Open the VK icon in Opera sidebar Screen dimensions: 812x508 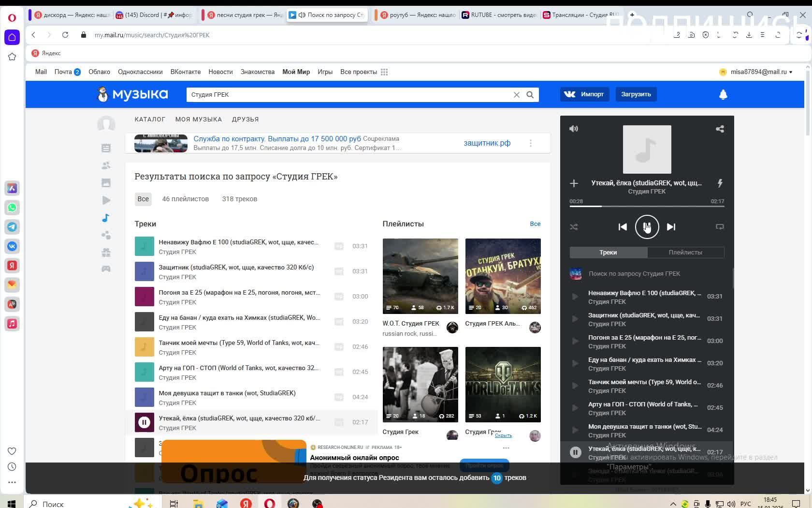pos(12,246)
